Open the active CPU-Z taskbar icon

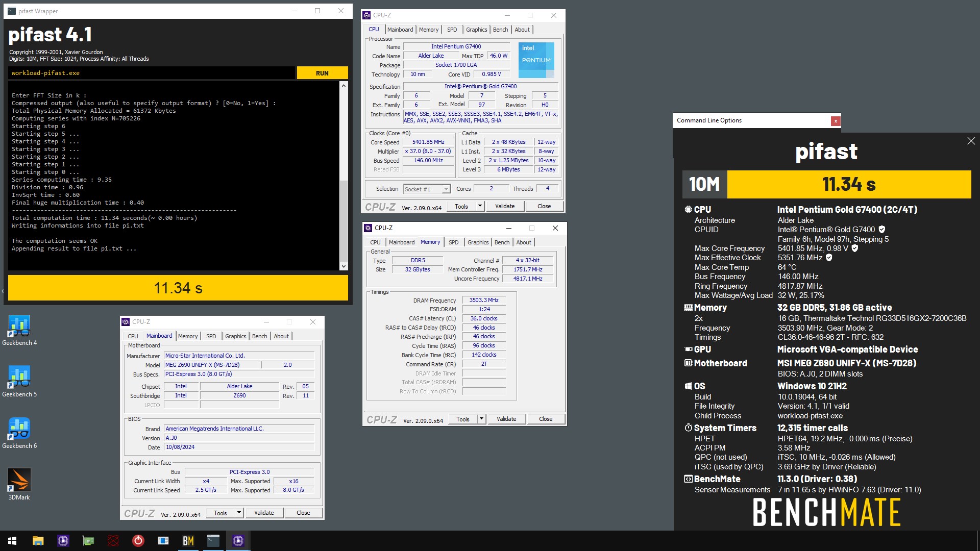(238, 541)
